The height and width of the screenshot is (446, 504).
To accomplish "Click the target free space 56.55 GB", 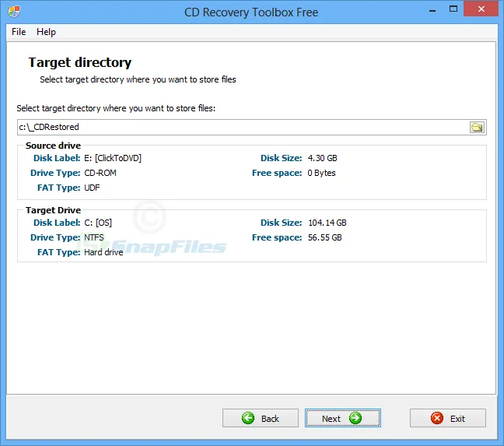I will tap(324, 237).
